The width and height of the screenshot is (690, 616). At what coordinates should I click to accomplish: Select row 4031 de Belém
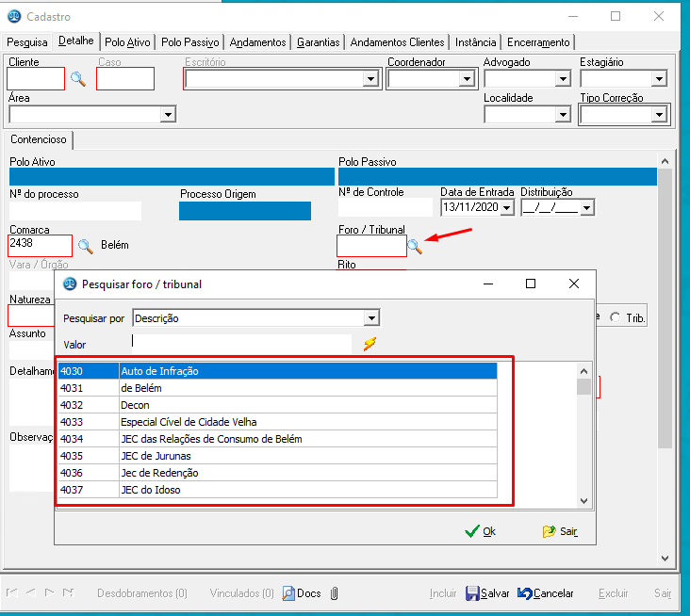tap(278, 388)
